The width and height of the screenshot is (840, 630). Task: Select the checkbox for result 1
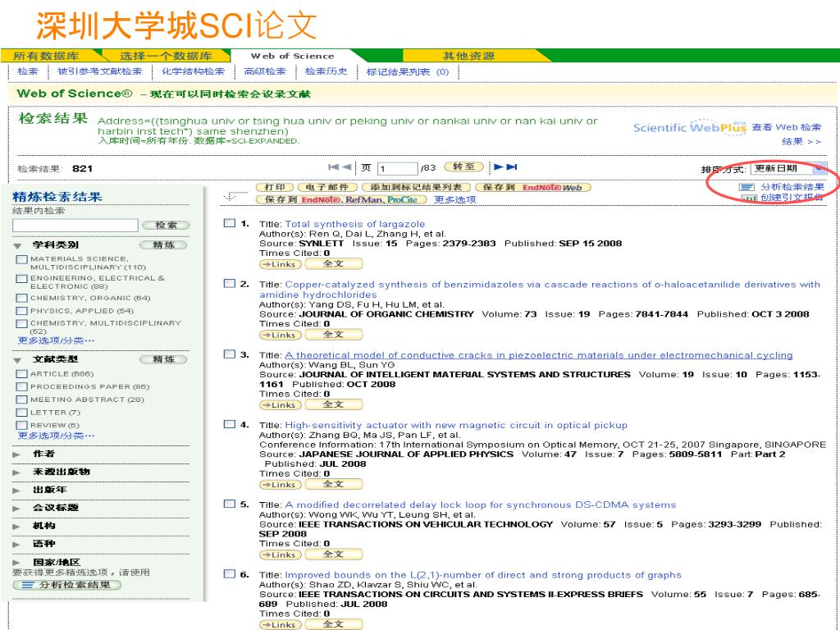230,223
